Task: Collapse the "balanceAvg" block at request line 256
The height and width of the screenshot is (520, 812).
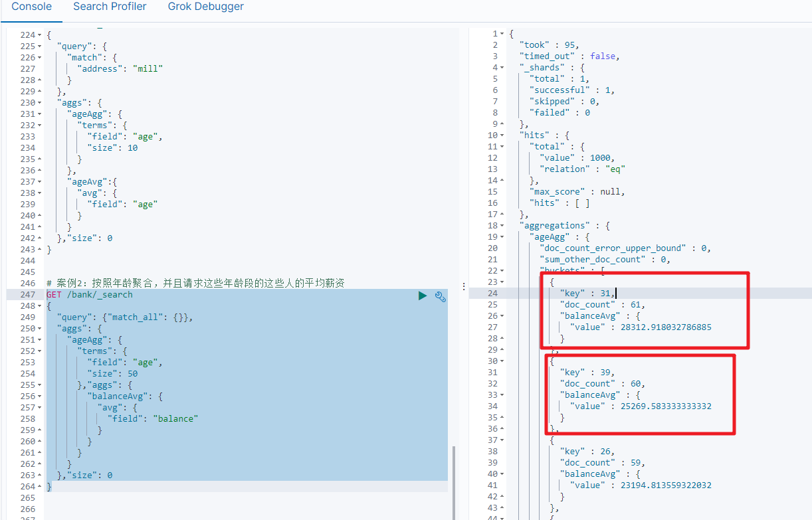Action: [x=39, y=396]
